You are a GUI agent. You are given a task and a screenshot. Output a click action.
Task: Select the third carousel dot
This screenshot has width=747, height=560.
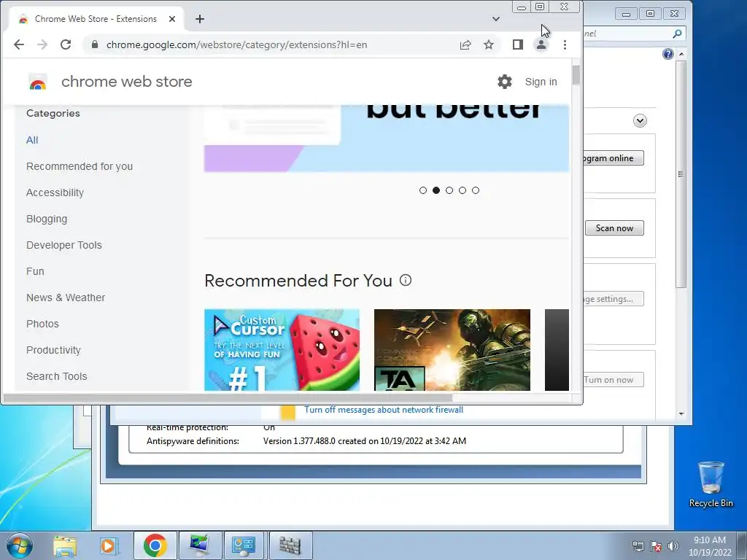coord(449,190)
